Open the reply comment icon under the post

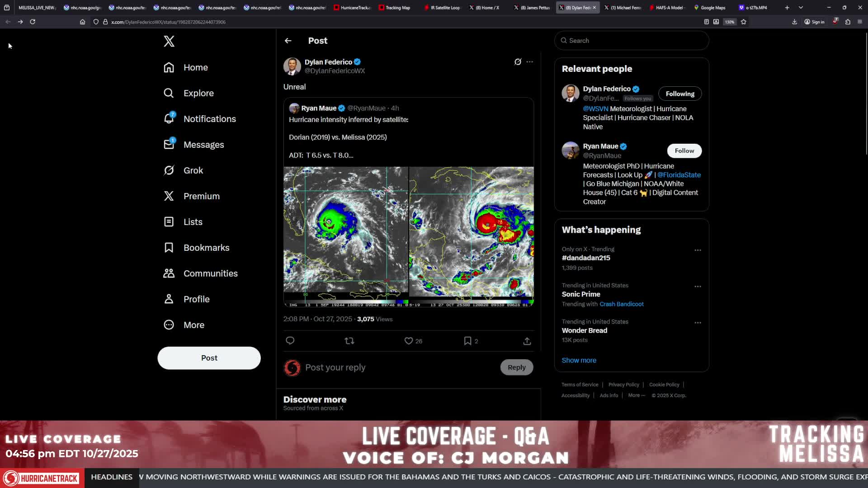(290, 341)
